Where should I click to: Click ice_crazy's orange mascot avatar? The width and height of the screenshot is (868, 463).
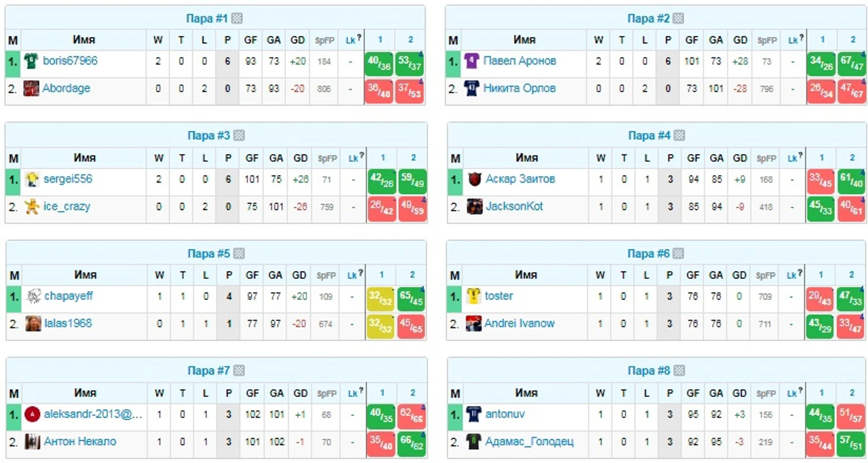point(32,207)
